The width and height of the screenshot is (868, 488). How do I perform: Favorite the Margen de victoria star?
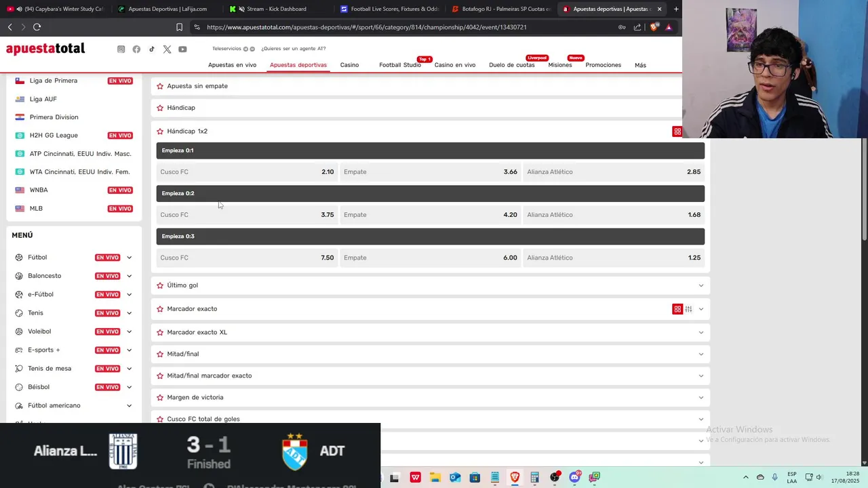tap(160, 398)
